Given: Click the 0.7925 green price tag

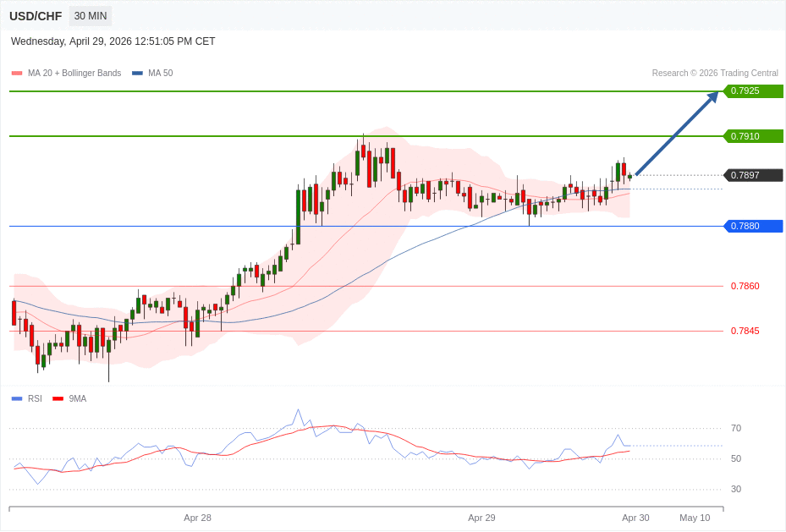Looking at the screenshot, I should (752, 91).
